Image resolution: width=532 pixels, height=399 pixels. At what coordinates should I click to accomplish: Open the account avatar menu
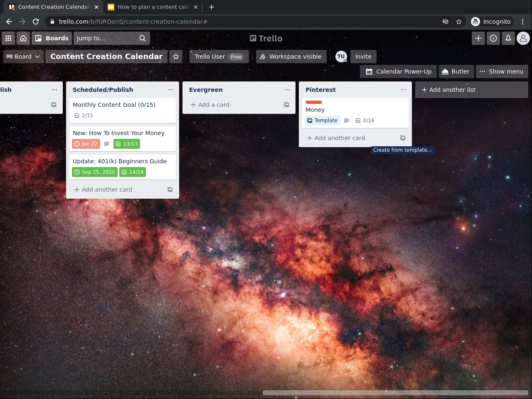tap(523, 38)
